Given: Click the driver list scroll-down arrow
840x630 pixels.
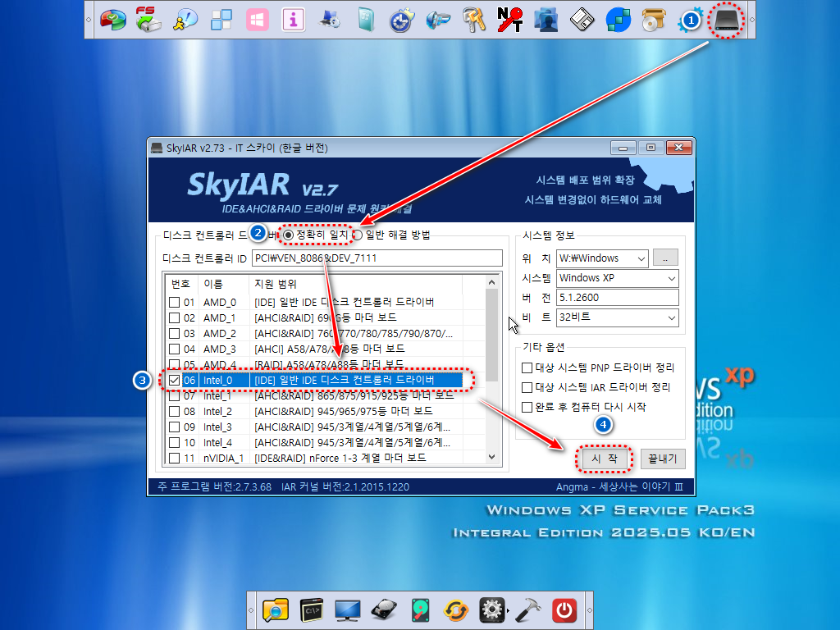Looking at the screenshot, I should pos(492,457).
